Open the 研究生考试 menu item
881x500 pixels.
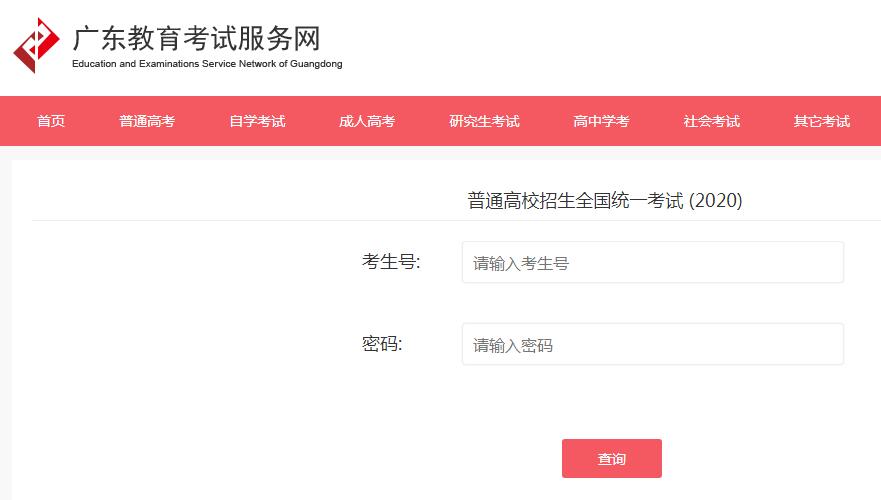click(x=484, y=121)
